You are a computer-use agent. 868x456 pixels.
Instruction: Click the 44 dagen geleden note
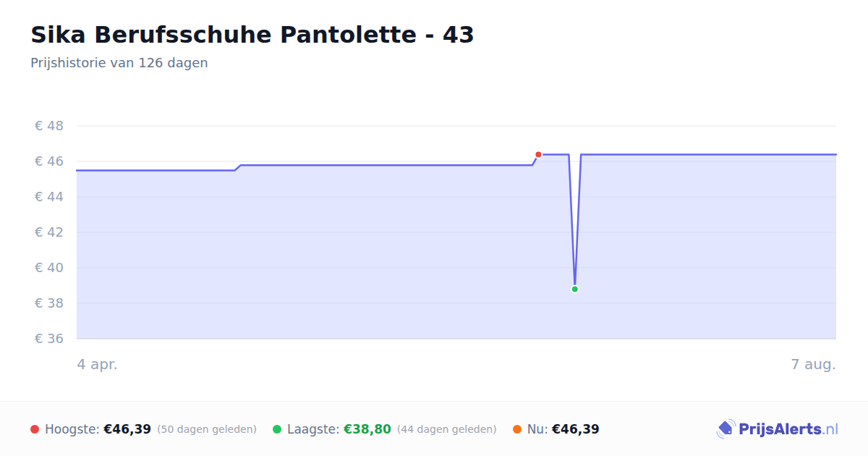coord(447,429)
